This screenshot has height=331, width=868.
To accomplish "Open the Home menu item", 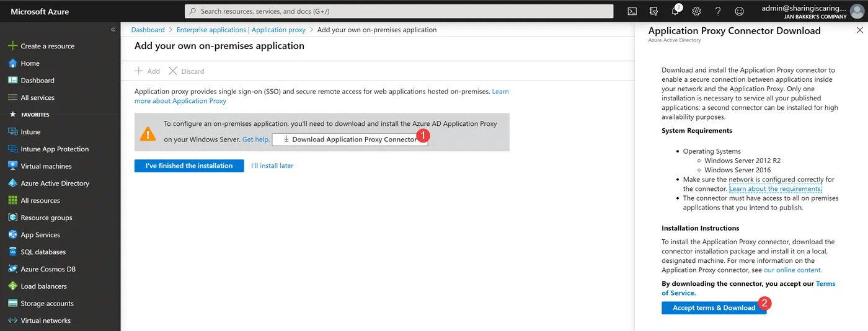I will pos(30,63).
